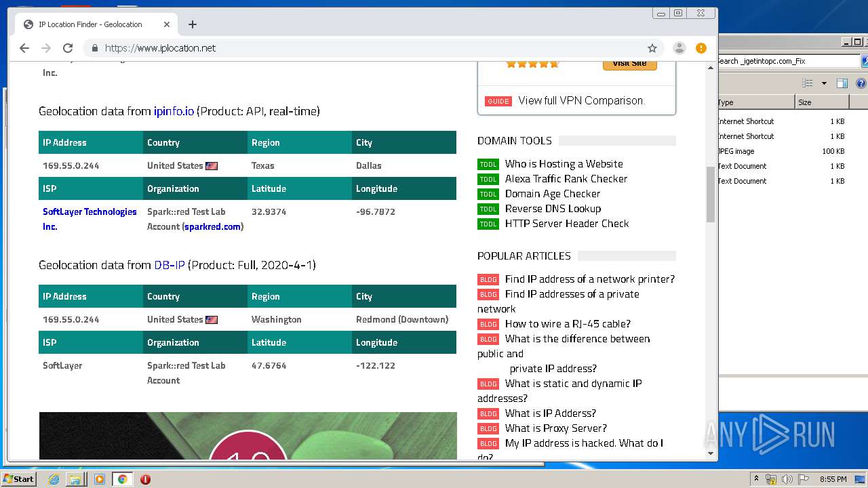Open the red shield taskbar icon
The image size is (868, 488).
point(145,479)
